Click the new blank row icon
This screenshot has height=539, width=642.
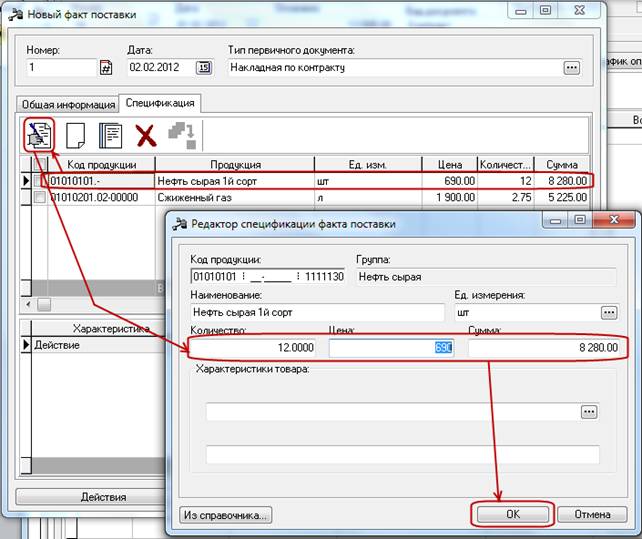tap(76, 135)
